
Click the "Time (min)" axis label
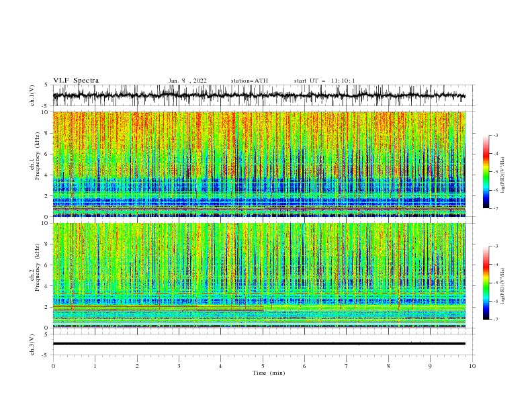269,373
